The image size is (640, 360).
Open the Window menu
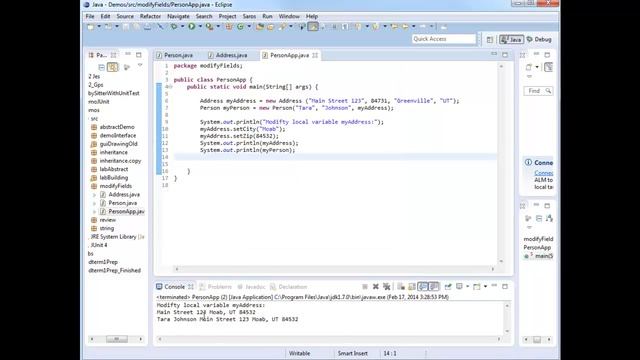[289, 16]
